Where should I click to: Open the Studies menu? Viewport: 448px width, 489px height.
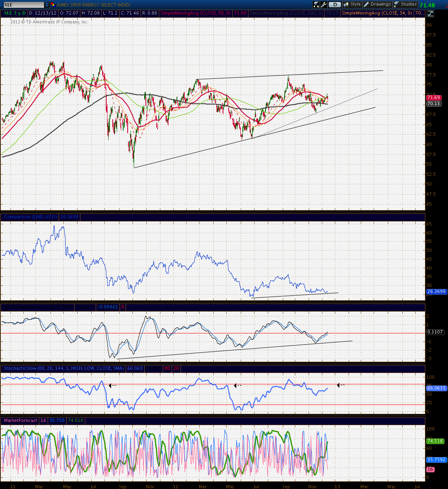[405, 4]
